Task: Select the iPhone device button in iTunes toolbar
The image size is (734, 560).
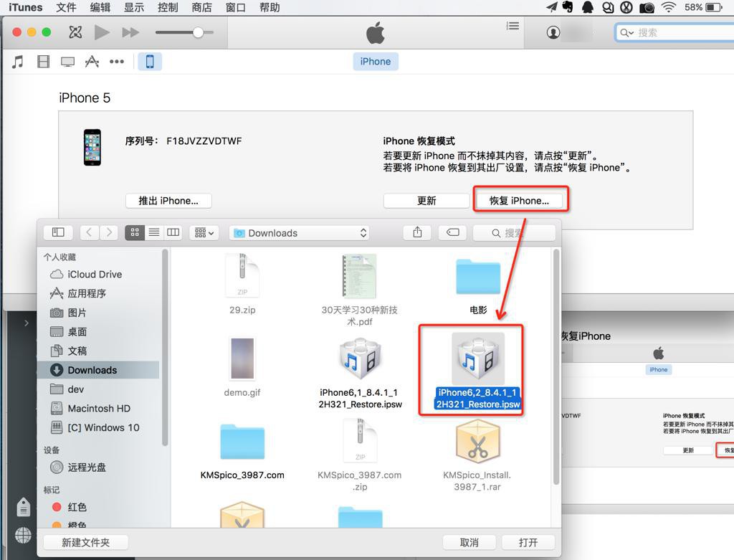Action: 150,62
